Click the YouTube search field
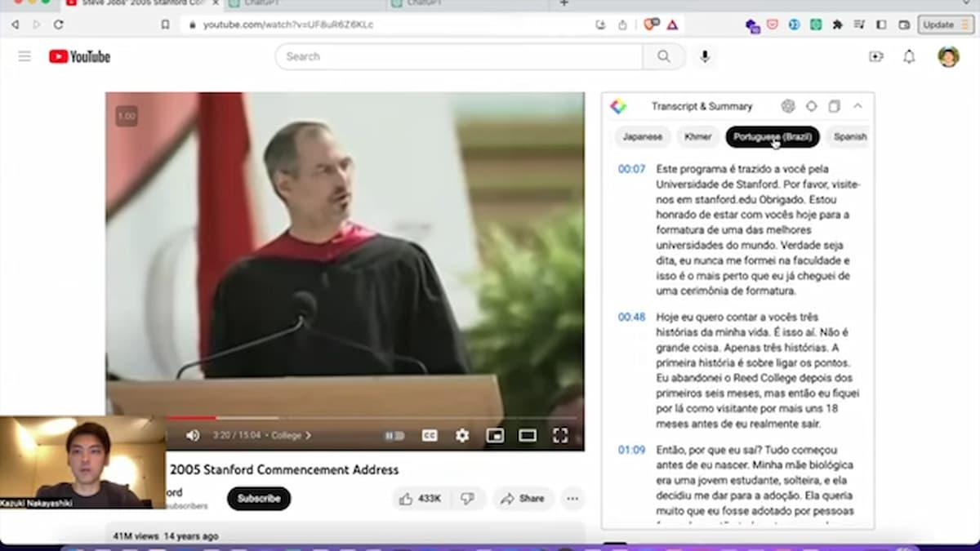The image size is (980, 551). click(457, 56)
